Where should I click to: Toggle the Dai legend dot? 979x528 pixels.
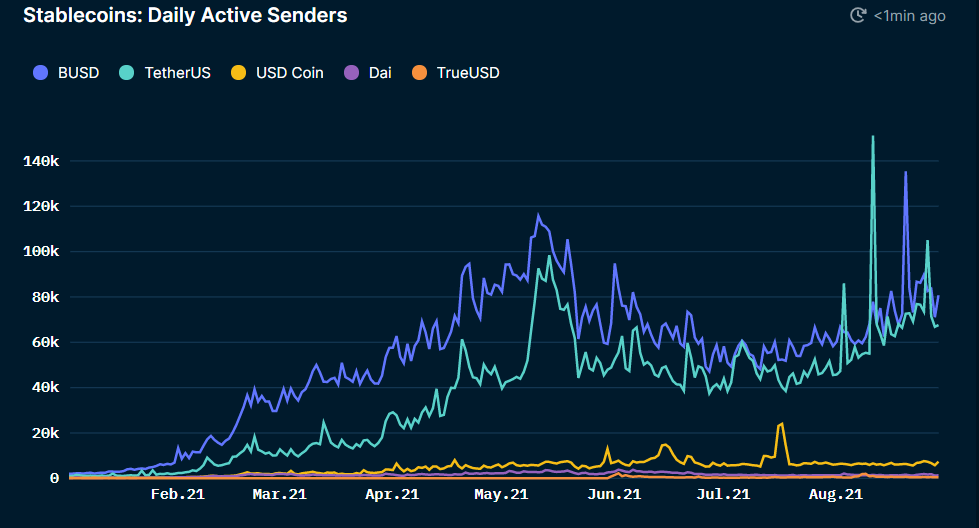352,73
